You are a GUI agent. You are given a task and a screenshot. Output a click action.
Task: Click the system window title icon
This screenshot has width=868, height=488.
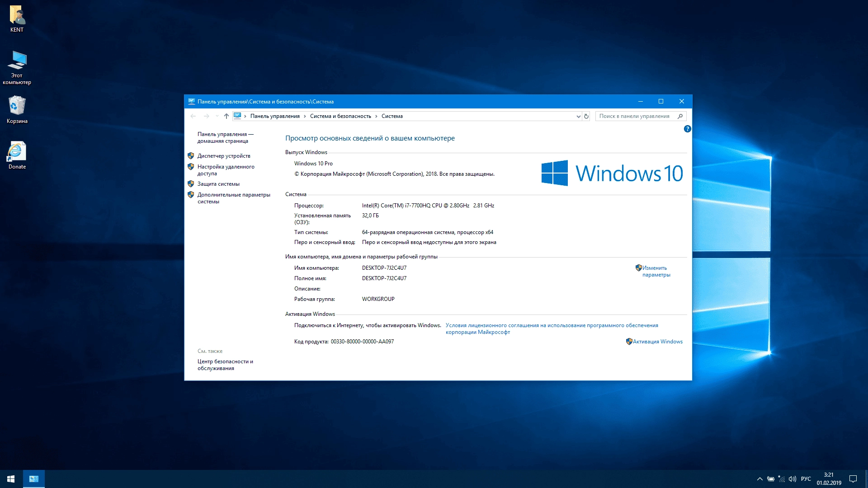(x=192, y=102)
